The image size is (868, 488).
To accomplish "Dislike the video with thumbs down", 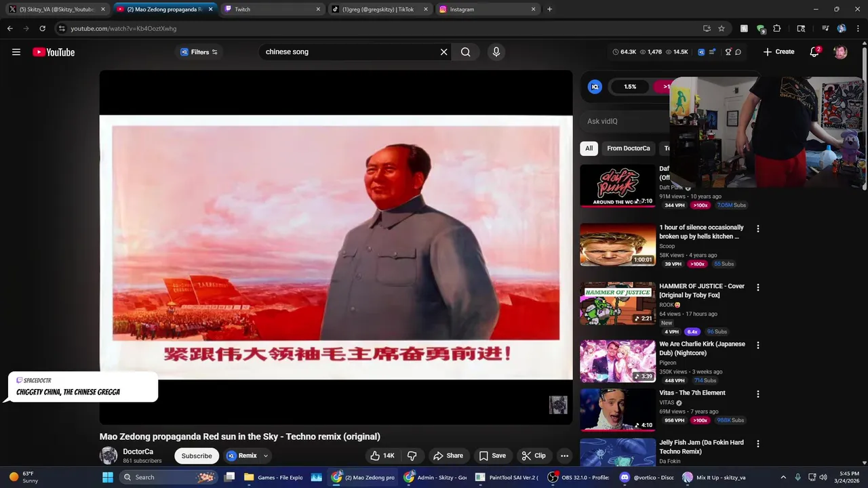I will (x=412, y=455).
